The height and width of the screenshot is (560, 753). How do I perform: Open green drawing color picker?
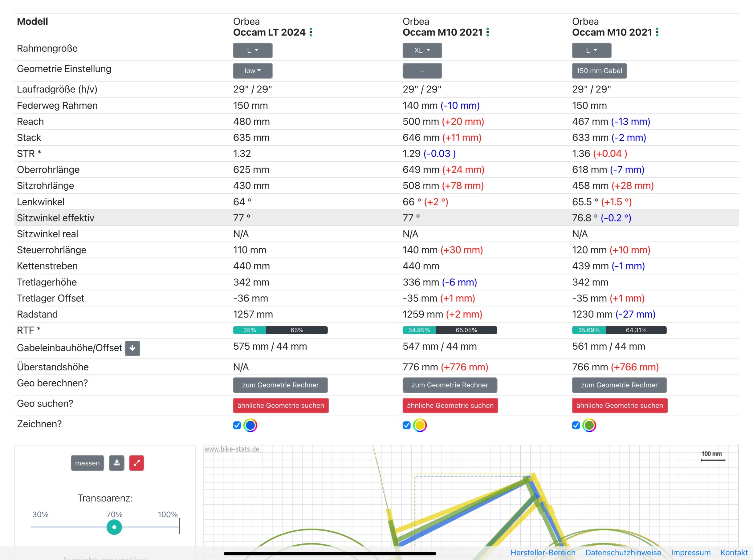(x=589, y=425)
